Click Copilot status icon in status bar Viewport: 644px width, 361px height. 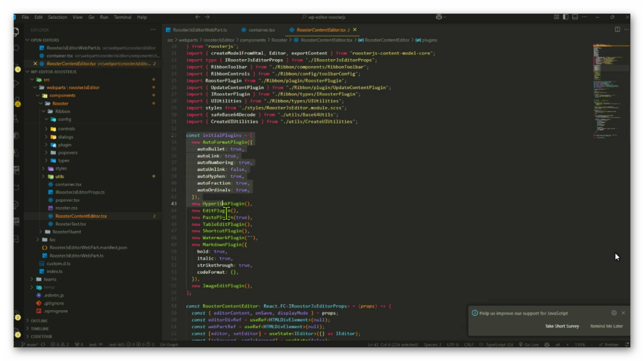(547, 345)
